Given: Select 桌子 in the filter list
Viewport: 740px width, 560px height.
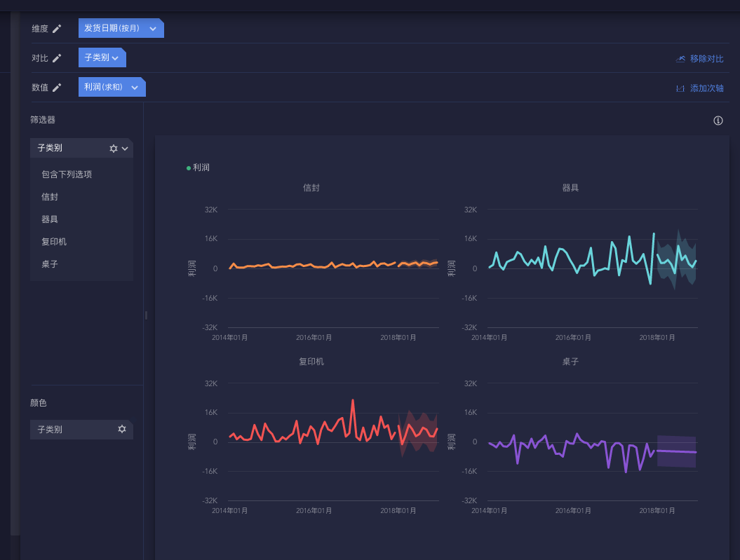Looking at the screenshot, I should tap(50, 264).
